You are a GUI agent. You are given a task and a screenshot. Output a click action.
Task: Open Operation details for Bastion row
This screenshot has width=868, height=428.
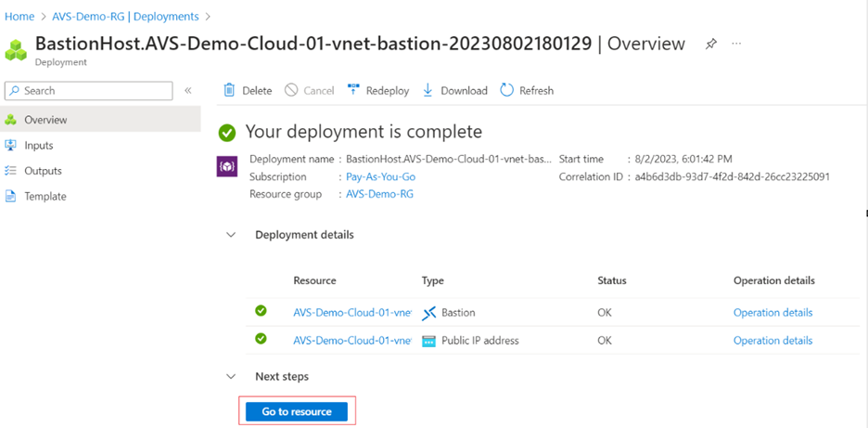(x=772, y=313)
